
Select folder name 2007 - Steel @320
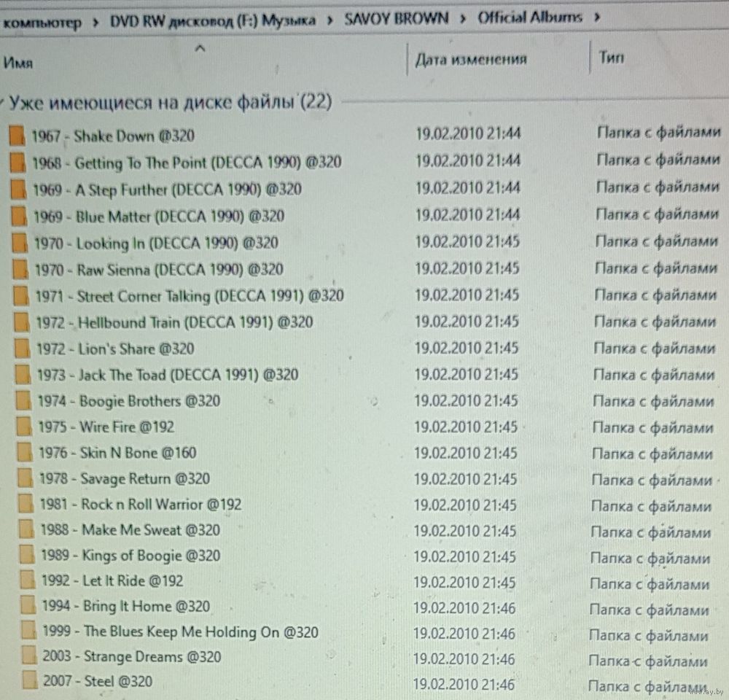click(x=98, y=681)
